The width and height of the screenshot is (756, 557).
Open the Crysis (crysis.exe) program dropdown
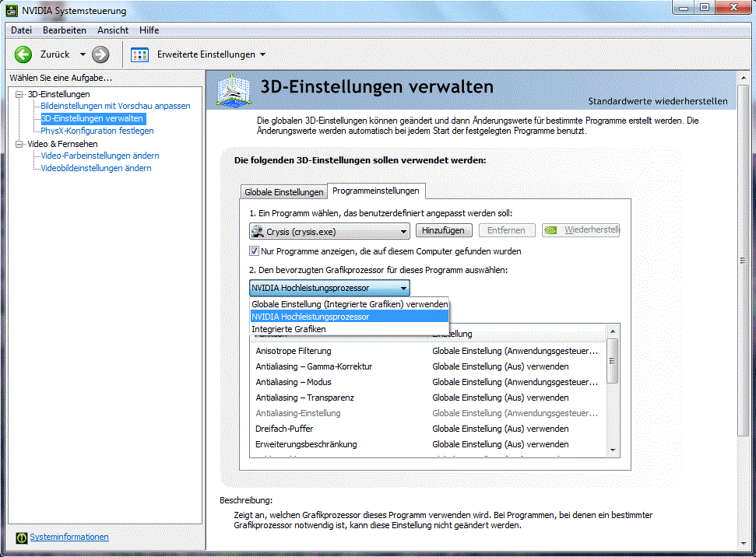click(x=330, y=231)
